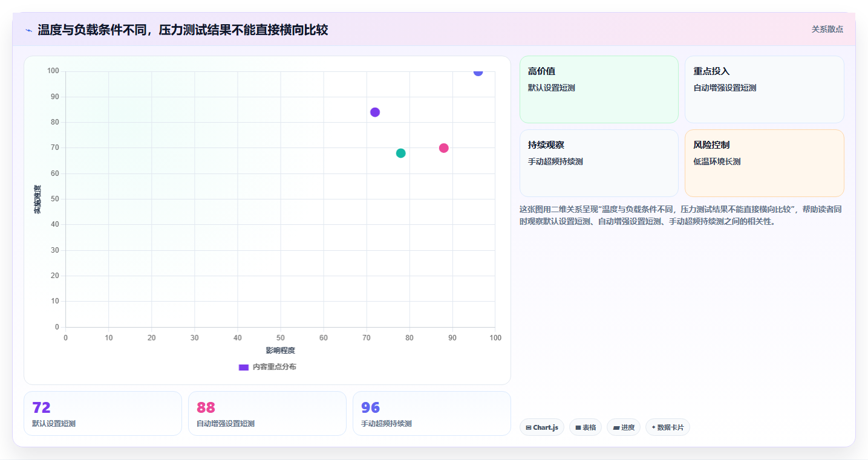Select the purple scatter point near 72
The image size is (868, 460).
pyautogui.click(x=375, y=112)
